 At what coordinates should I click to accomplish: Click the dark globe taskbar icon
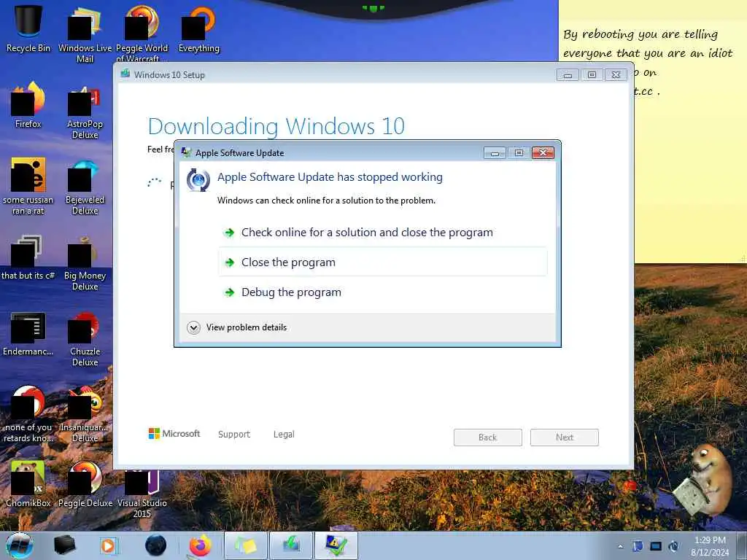click(x=155, y=545)
